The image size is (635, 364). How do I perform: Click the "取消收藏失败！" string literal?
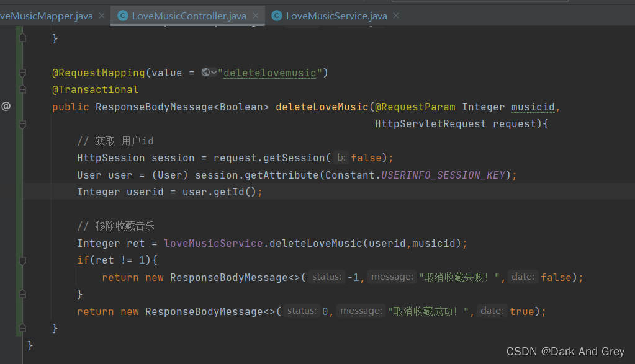460,277
